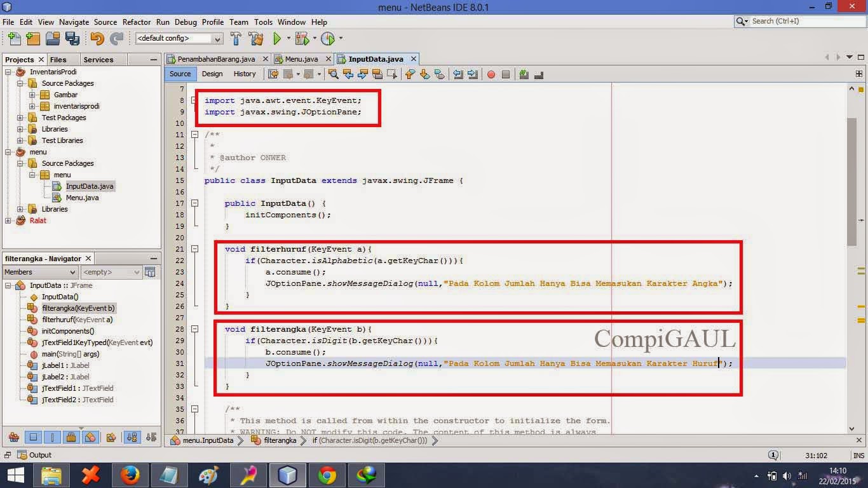Viewport: 868px width, 488px height.
Task: Click the Comment lines icon in editor toolbar
Action: 524,74
